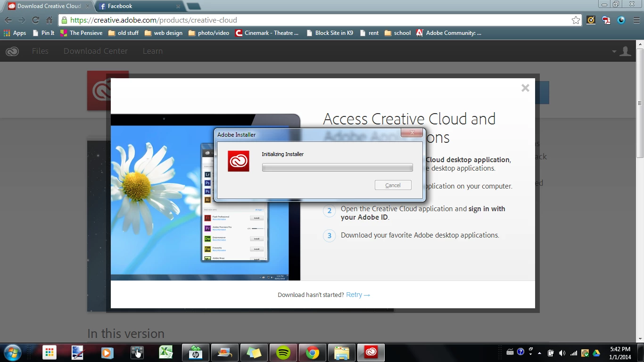The width and height of the screenshot is (644, 362).
Task: Open the Apps bookmarks shortcut
Action: coord(15,33)
